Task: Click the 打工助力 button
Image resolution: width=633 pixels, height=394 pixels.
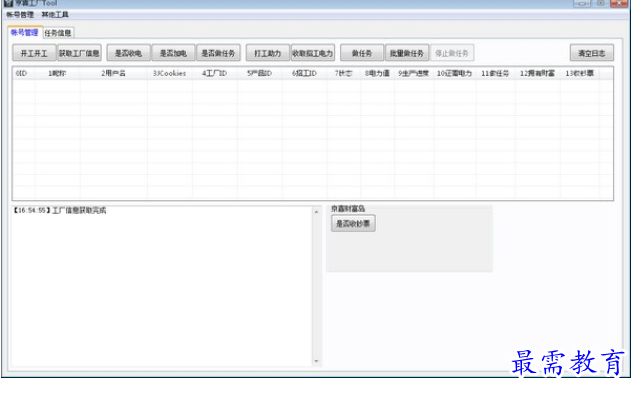Action: pos(268,53)
